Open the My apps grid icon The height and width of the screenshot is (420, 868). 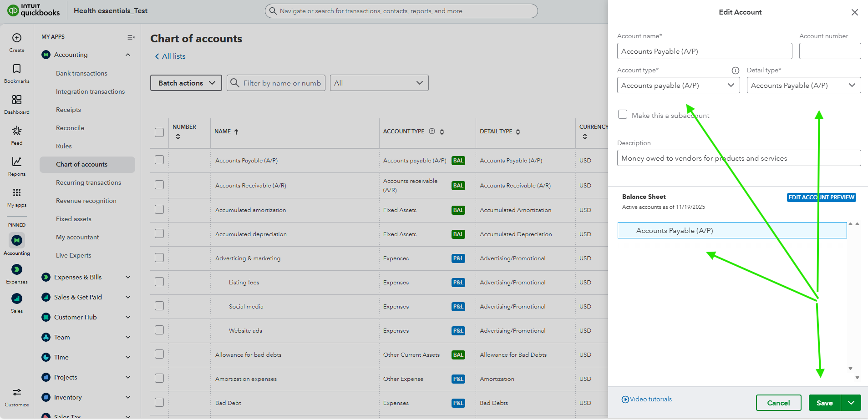pos(17,193)
